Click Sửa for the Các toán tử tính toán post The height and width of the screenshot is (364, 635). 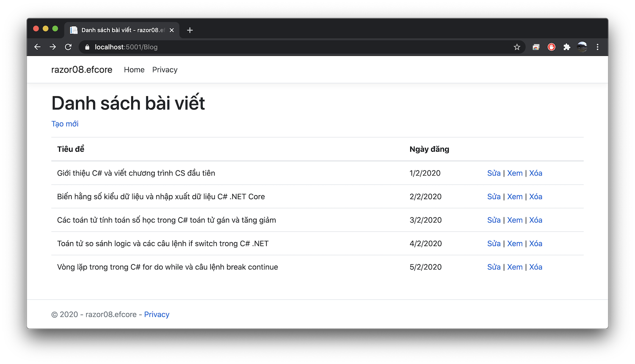coord(494,220)
